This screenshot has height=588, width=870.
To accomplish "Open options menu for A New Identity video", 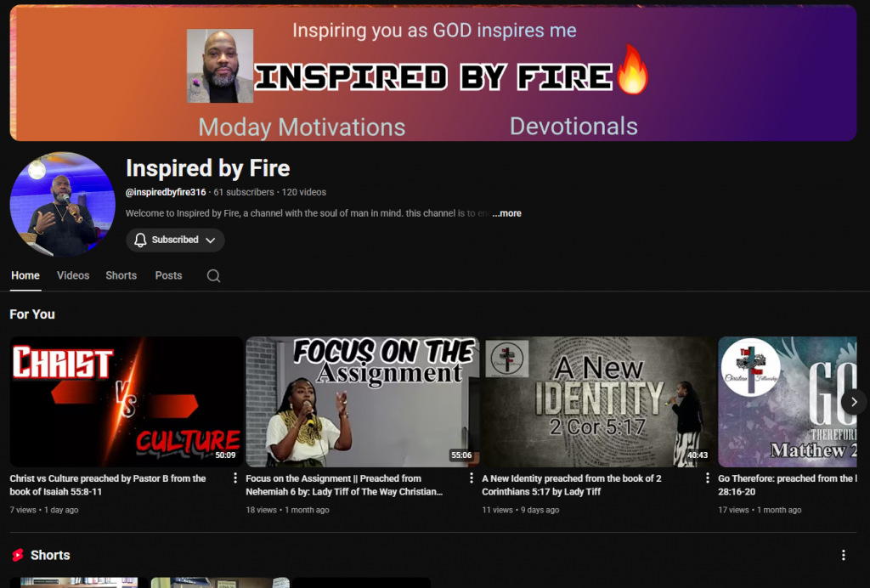I will pos(708,478).
